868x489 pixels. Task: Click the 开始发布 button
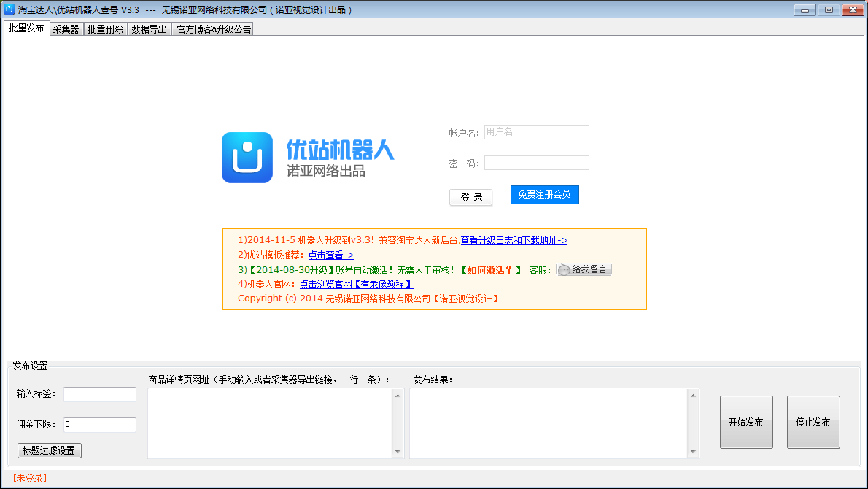(745, 423)
